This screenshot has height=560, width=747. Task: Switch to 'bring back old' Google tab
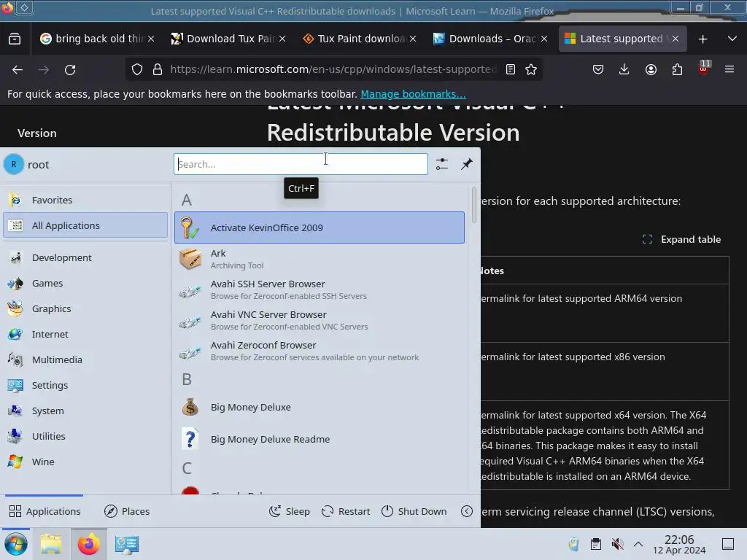(97, 39)
